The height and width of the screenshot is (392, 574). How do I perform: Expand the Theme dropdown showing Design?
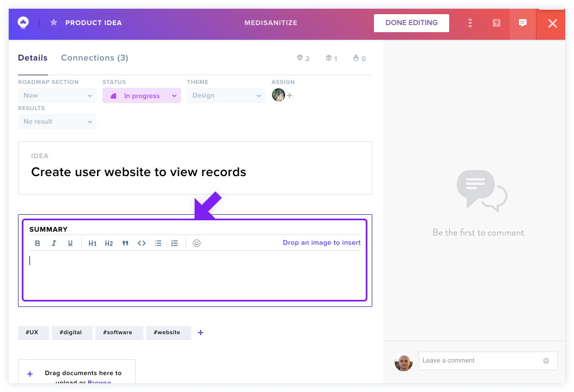click(226, 95)
